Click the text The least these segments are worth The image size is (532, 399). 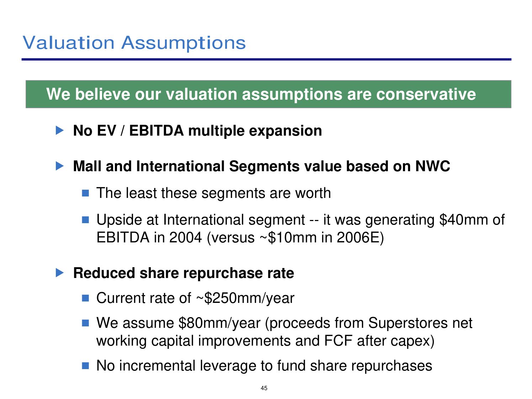point(213,193)
